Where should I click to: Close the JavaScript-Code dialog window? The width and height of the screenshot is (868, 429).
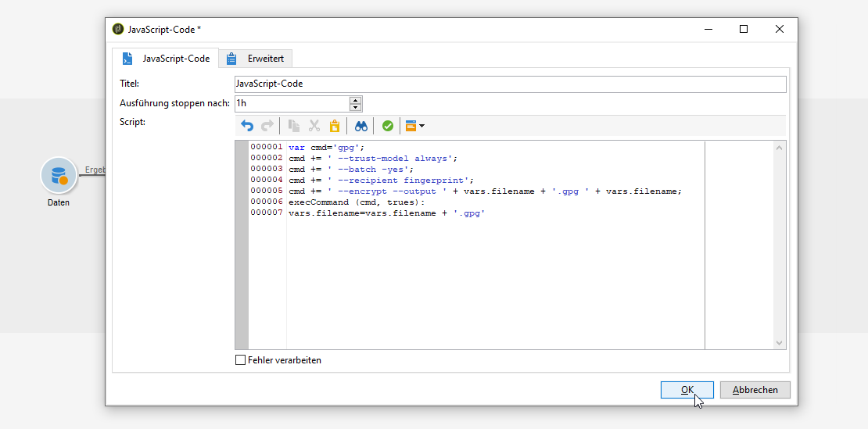pos(780,29)
